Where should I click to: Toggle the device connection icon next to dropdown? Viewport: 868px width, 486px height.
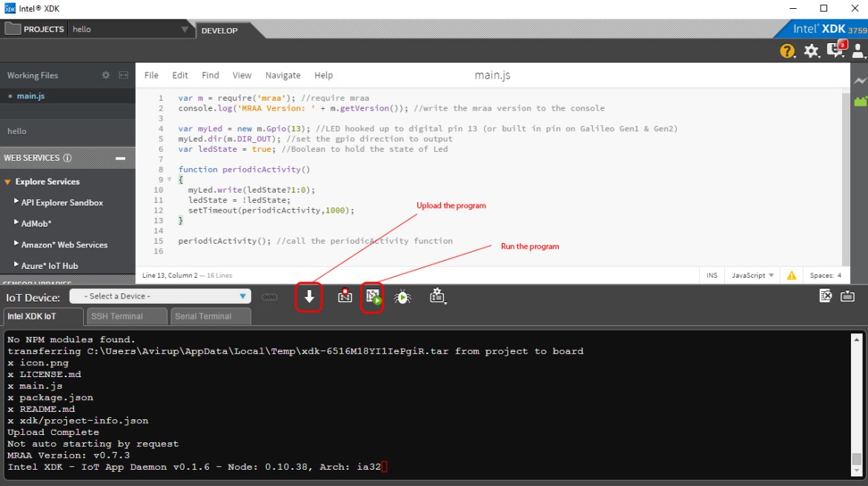(x=269, y=297)
